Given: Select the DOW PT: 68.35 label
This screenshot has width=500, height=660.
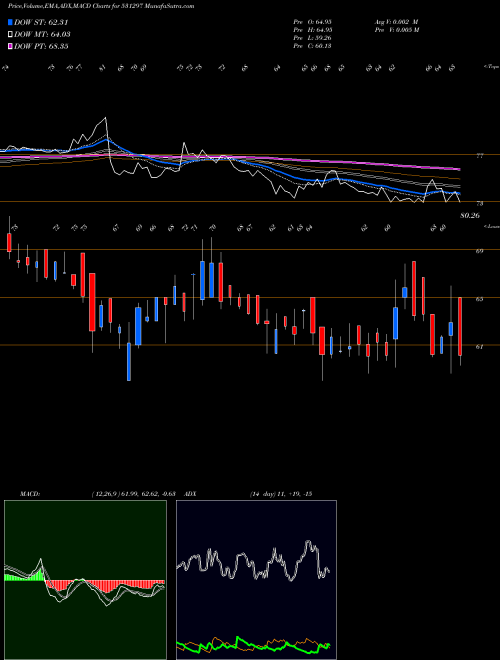Looking at the screenshot, I should [x=41, y=46].
